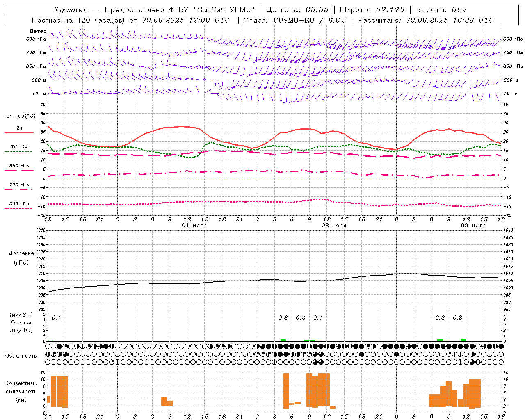This screenshot has width=525, height=420.
Task: Click the "Ветер" wind panel label
Action: (38, 31)
